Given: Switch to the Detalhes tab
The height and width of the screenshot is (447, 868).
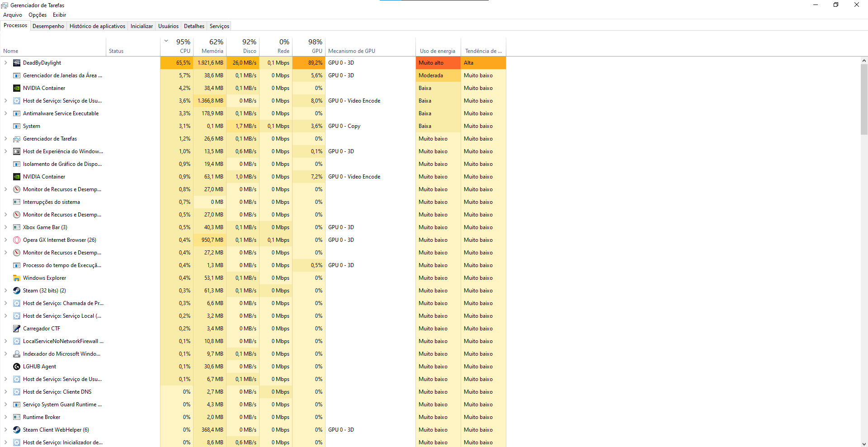Looking at the screenshot, I should 194,26.
